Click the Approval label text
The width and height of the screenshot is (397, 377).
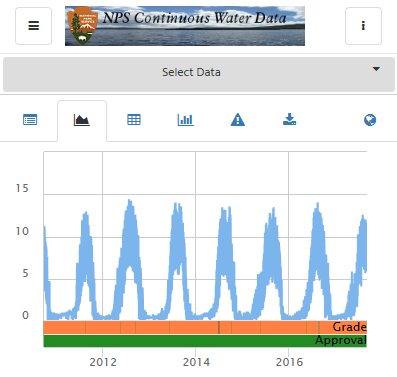click(341, 341)
